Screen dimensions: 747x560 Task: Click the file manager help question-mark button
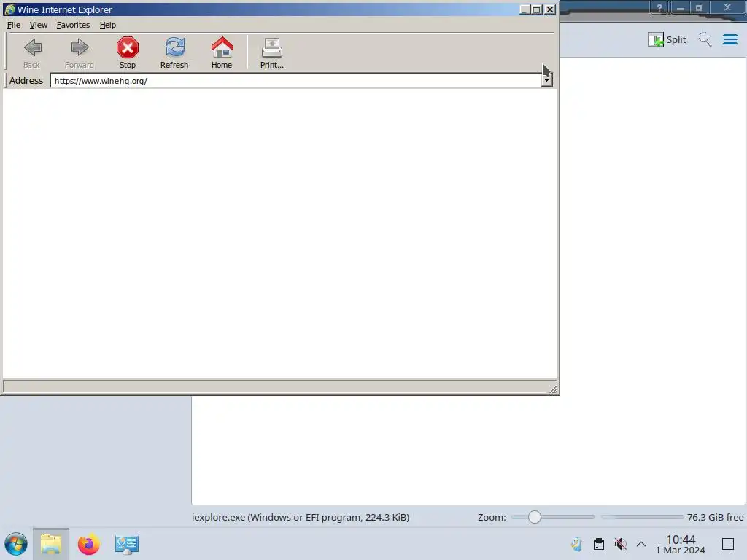pos(659,7)
